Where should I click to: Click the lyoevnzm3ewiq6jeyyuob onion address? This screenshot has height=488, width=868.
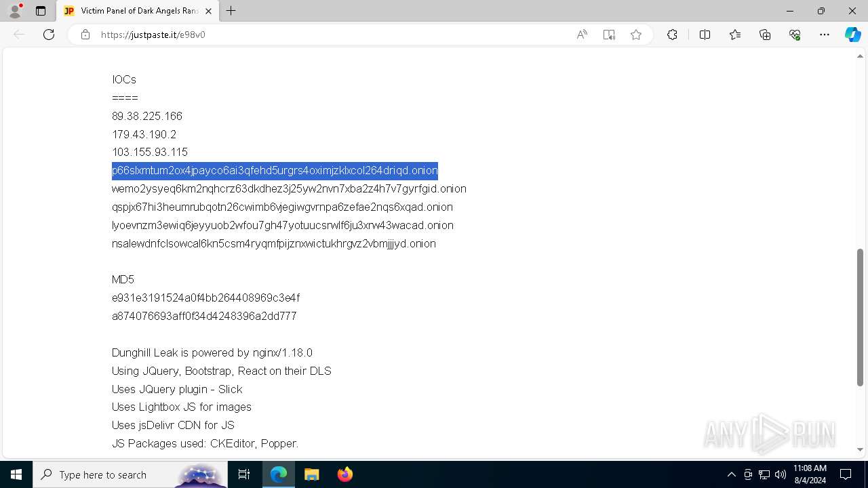(x=283, y=225)
